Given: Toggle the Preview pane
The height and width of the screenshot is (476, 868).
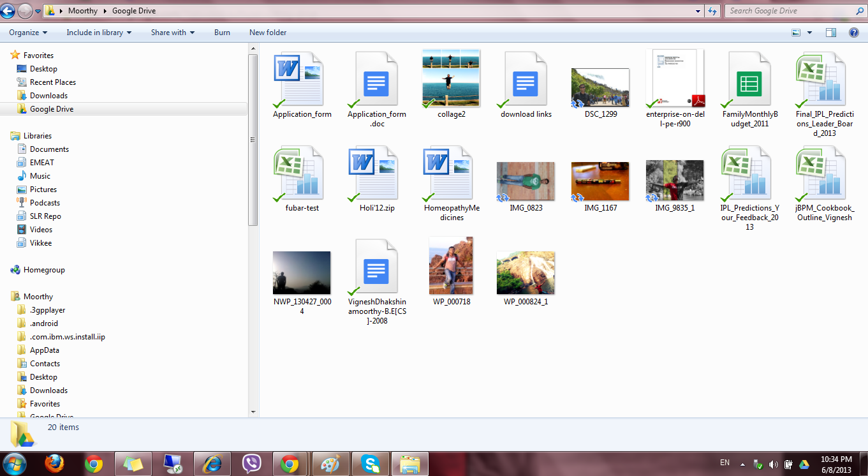Looking at the screenshot, I should (x=830, y=33).
